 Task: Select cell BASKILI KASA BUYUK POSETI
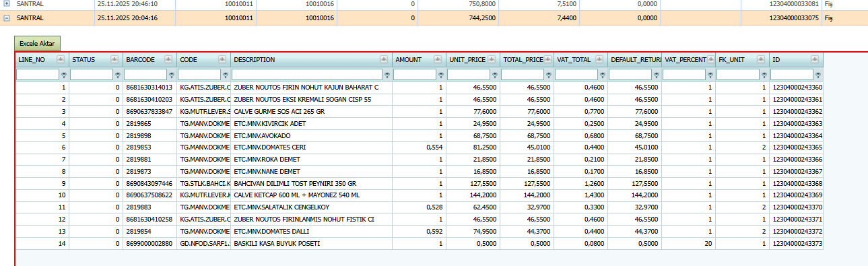pyautogui.click(x=311, y=244)
